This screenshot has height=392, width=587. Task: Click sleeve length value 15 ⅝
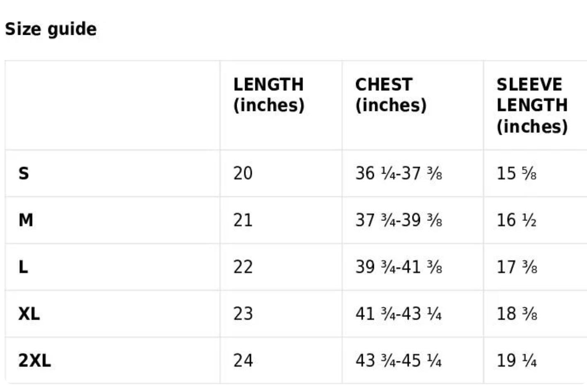(516, 173)
